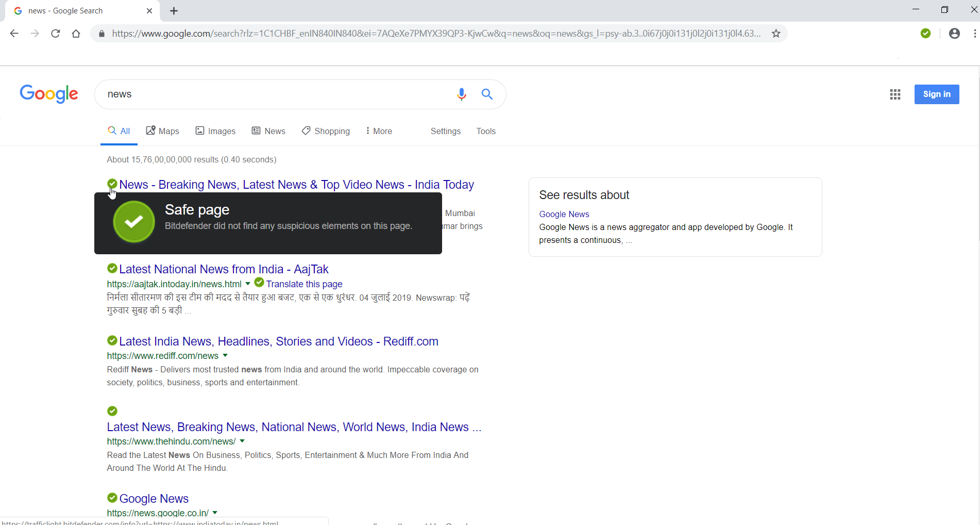The height and width of the screenshot is (525, 980).
Task: Expand the rediff.com/news URL dropdown arrow
Action: (225, 355)
